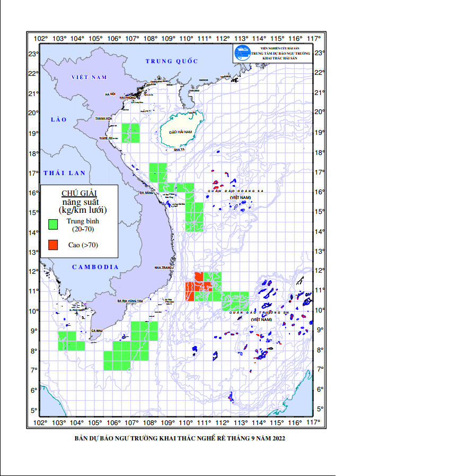The image size is (458, 476).
Task: Select the SAN YA label
Action: (179, 149)
